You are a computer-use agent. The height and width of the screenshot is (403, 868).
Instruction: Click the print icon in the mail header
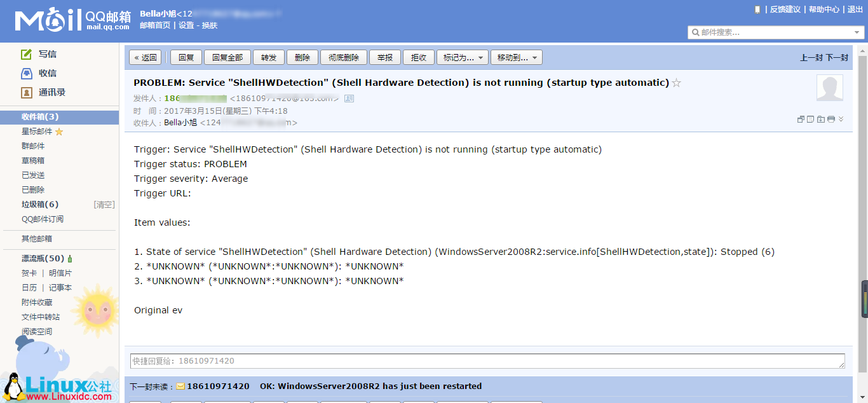coord(831,120)
